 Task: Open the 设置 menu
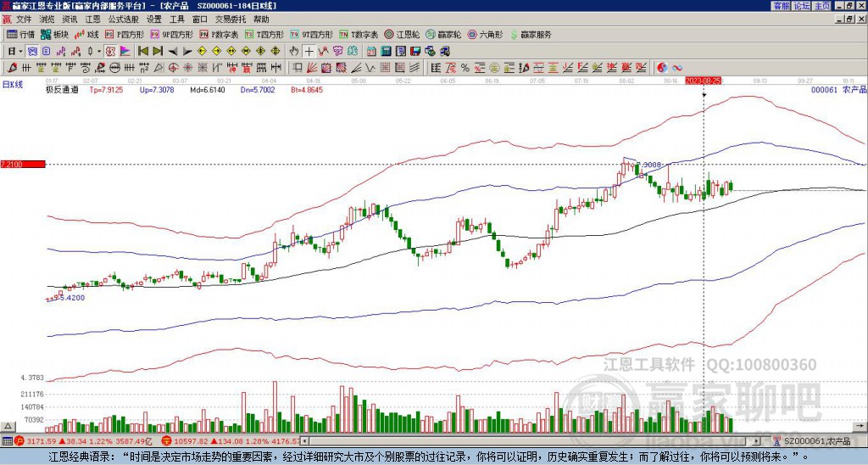pyautogui.click(x=154, y=20)
